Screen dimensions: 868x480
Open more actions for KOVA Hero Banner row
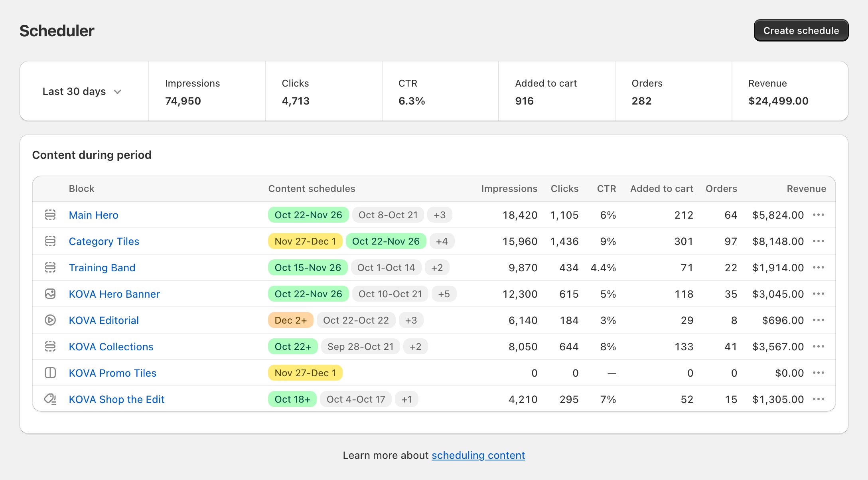tap(819, 294)
